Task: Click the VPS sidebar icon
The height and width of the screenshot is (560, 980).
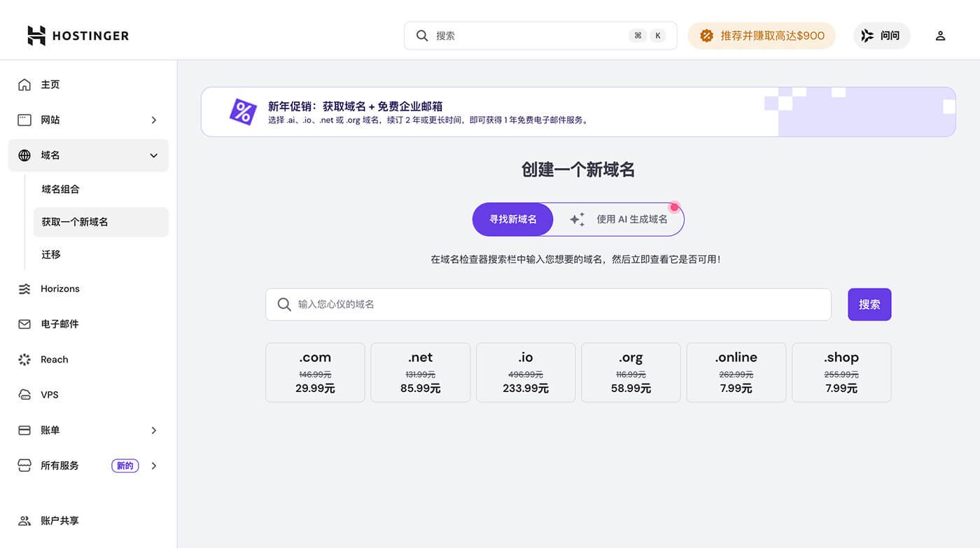Action: click(x=23, y=394)
